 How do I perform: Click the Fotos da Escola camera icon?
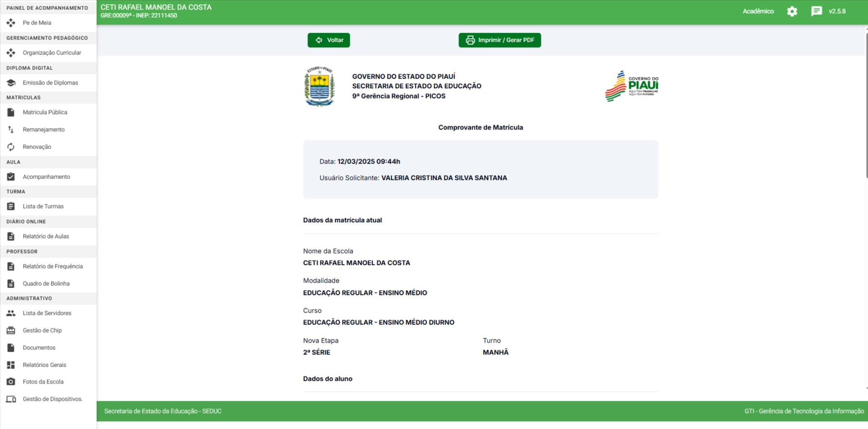tap(11, 382)
